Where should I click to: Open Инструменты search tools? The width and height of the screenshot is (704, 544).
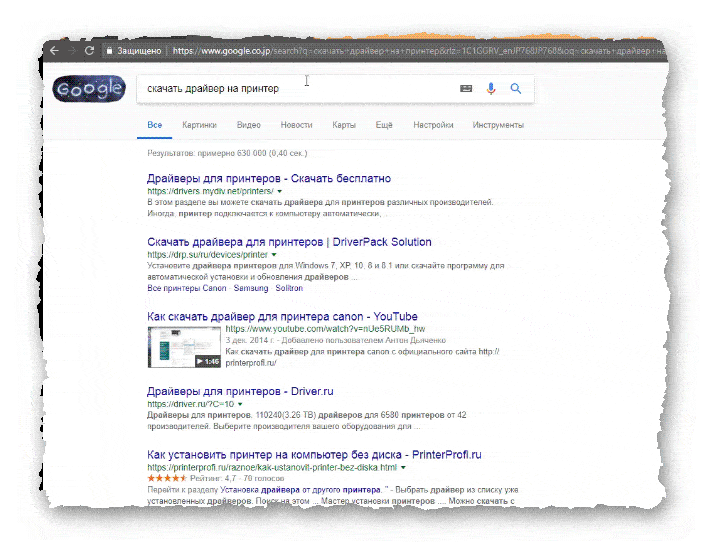point(498,125)
